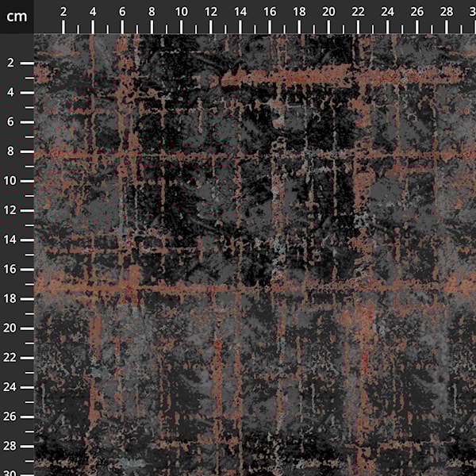Click the 28 mark on top ruler
The width and height of the screenshot is (476, 476).
point(447,12)
